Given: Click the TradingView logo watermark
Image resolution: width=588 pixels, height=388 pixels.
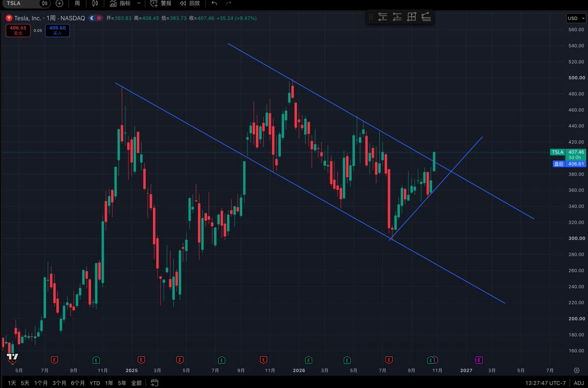Looking at the screenshot, I should click(x=13, y=357).
